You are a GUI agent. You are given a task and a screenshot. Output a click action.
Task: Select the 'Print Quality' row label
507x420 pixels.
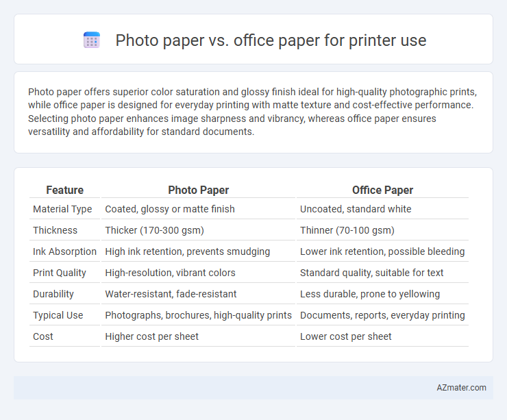point(59,273)
